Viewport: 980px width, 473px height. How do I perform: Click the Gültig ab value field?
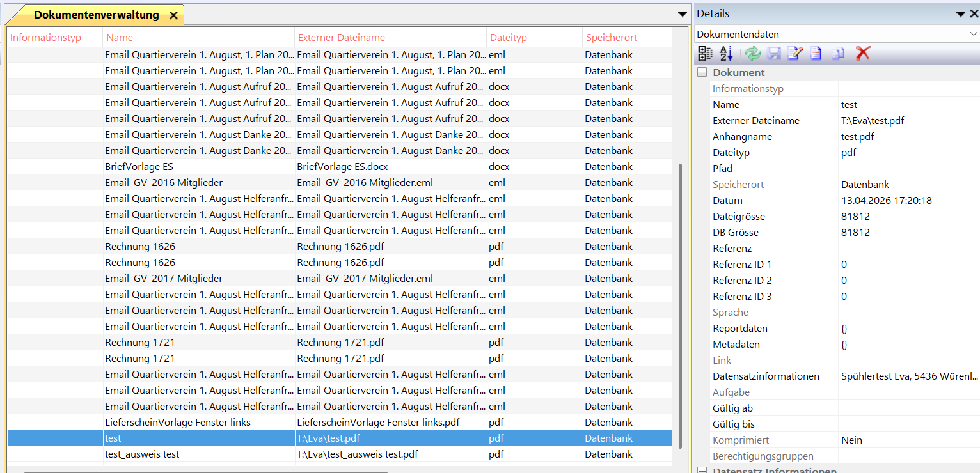click(909, 408)
